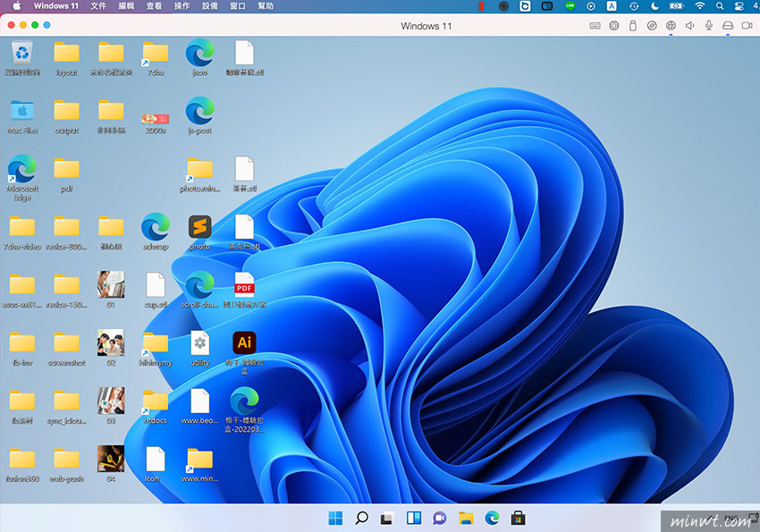
Task: Select the 'hihimymy' shortcut folder
Action: pos(155,343)
